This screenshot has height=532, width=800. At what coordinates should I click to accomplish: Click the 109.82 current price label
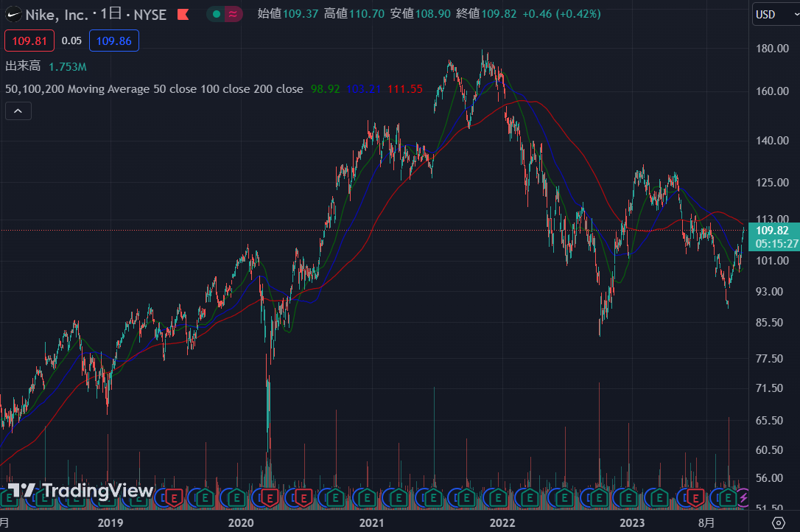click(x=772, y=231)
